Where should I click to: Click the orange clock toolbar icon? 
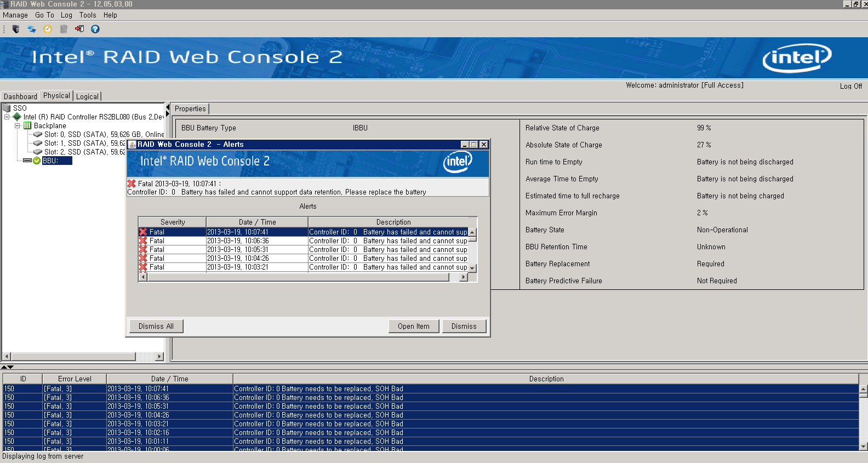click(x=48, y=29)
